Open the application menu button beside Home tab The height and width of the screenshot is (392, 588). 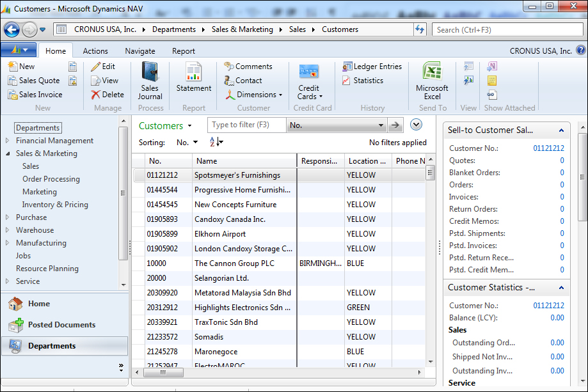19,50
